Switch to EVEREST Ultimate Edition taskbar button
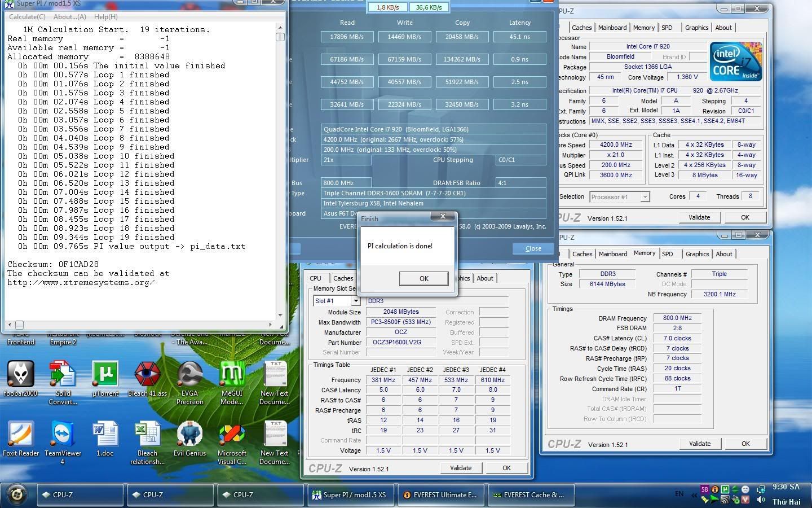Screen dimensions: 812x508 click(x=440, y=494)
